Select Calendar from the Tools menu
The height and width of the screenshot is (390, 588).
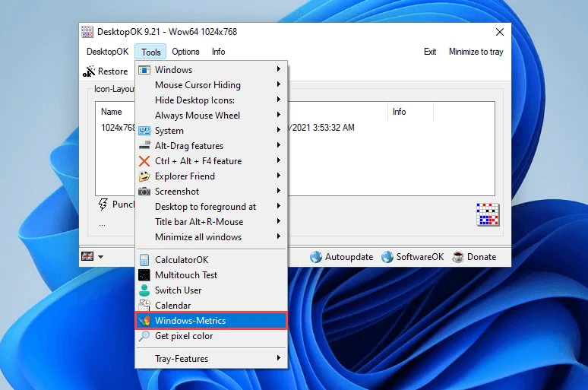[x=173, y=306]
